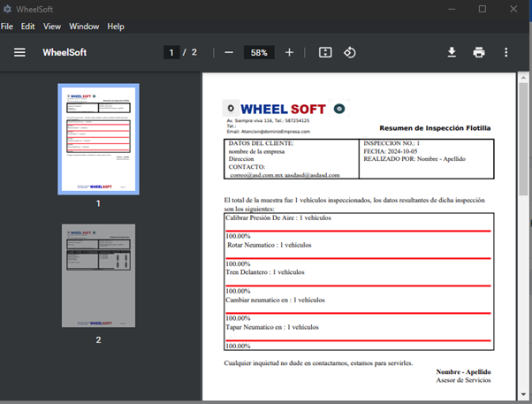Open the File menu
Screen dimensions: 532x404
(7, 27)
